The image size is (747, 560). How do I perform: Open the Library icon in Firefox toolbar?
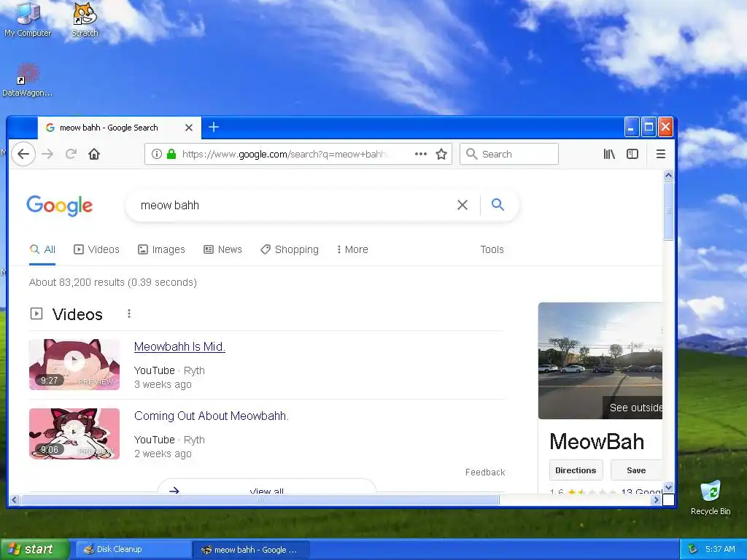point(609,154)
